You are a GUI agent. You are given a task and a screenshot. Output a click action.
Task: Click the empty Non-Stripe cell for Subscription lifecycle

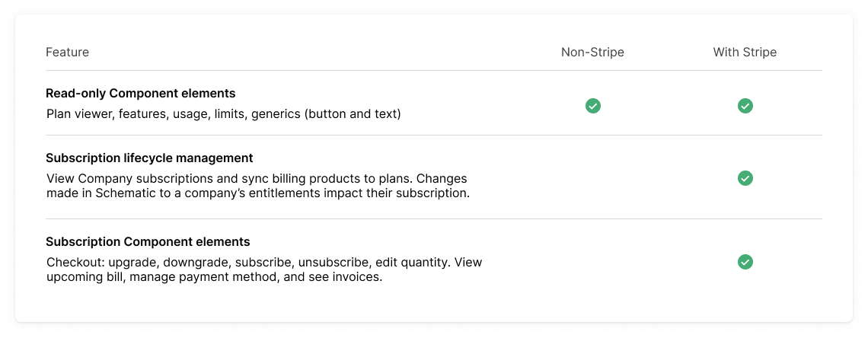592,178
